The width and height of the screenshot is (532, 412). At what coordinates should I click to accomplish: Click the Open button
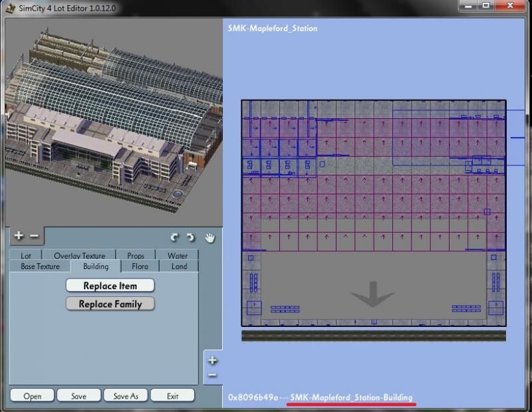[32, 396]
